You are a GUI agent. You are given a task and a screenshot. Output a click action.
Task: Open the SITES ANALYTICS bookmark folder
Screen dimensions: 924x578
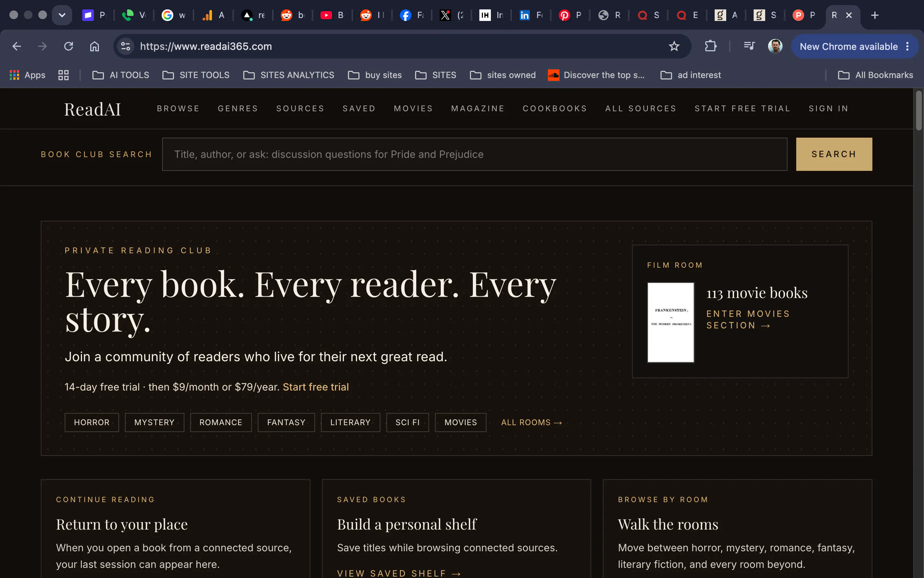(x=289, y=75)
